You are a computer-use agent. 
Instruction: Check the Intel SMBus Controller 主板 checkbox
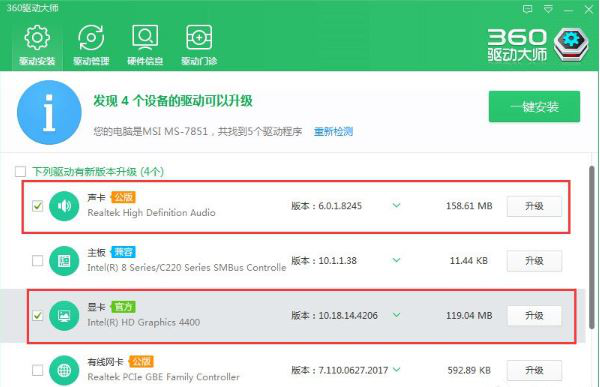click(x=38, y=261)
